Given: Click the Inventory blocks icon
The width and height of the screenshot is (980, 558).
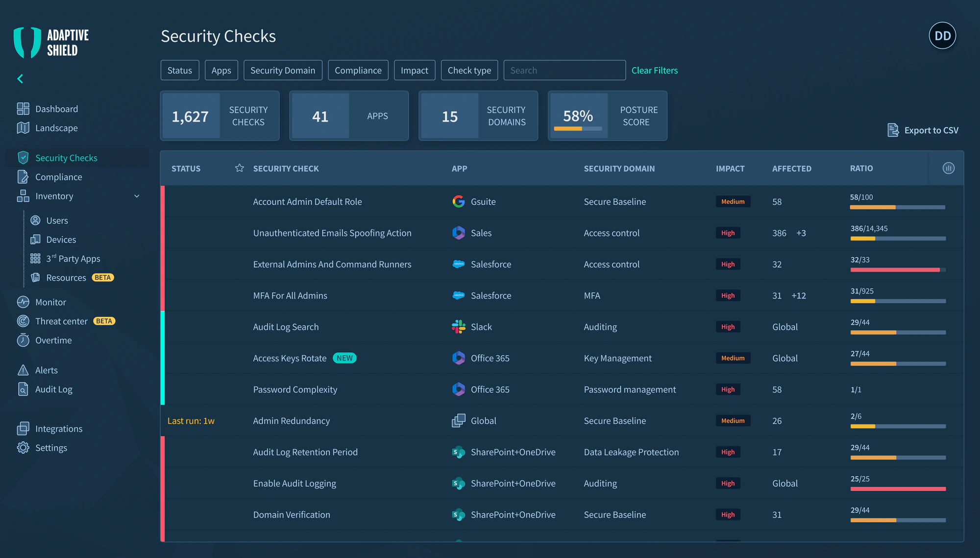Looking at the screenshot, I should [x=23, y=196].
